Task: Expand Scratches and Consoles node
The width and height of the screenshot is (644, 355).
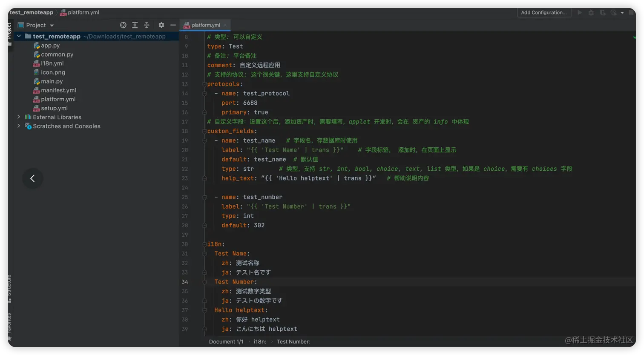Action: pyautogui.click(x=19, y=126)
